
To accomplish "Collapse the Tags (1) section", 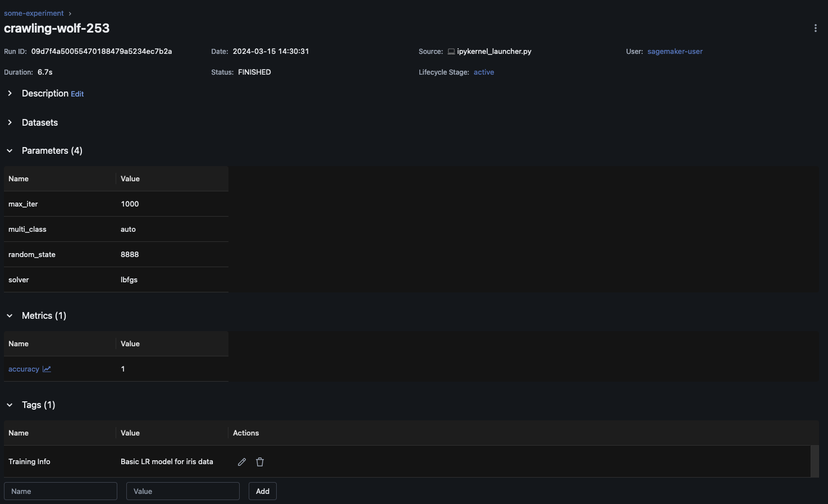I will (x=10, y=405).
